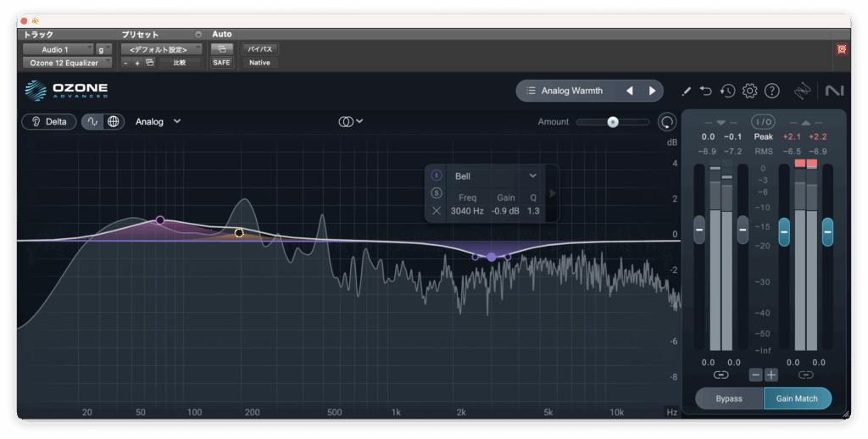
Task: Click the pencil edit icon in header
Action: [687, 91]
